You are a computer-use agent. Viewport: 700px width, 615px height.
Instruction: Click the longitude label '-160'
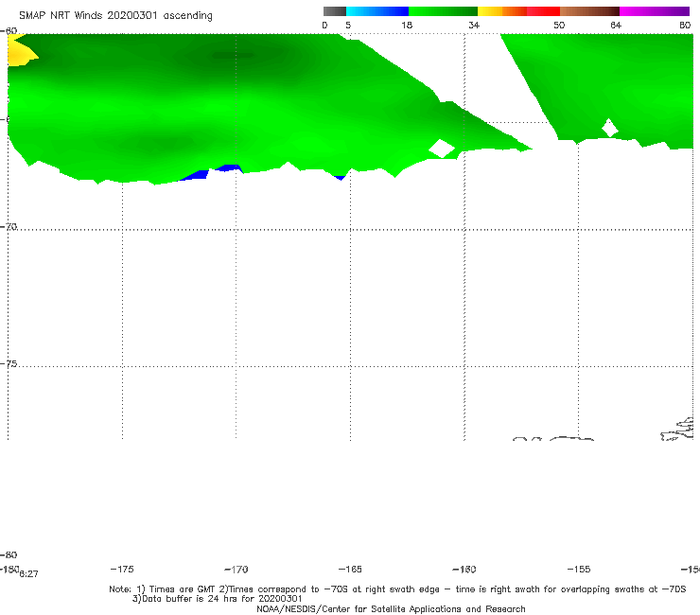click(464, 570)
